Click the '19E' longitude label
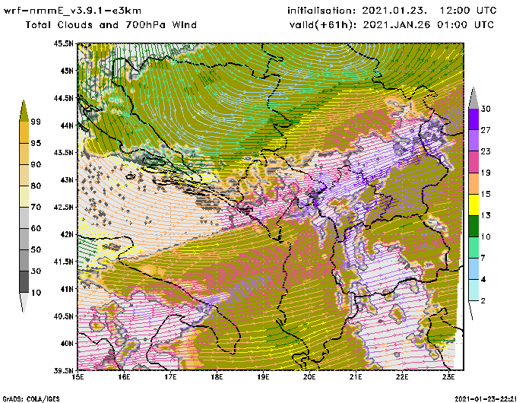The width and height of the screenshot is (532, 403). point(263,377)
